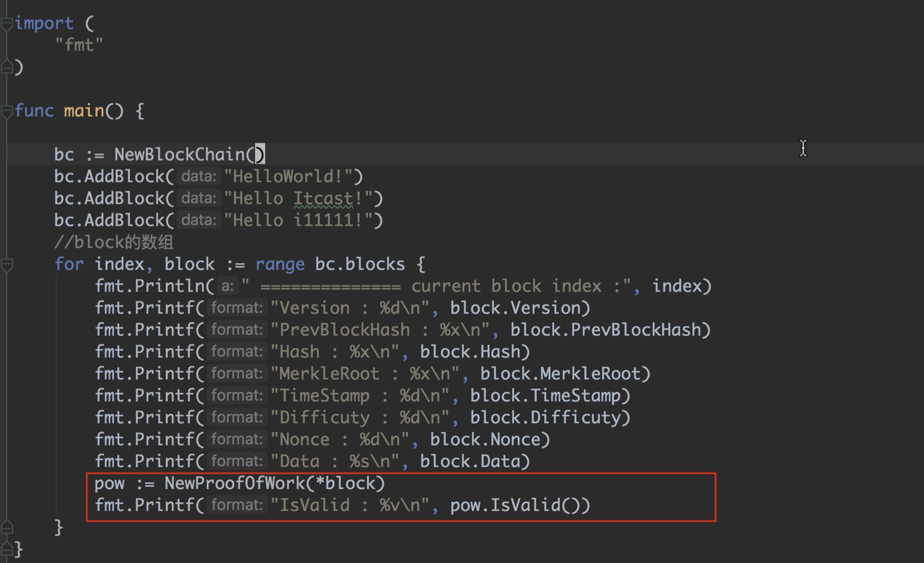Click the "Difficuty : %d\n" format string

click(359, 417)
